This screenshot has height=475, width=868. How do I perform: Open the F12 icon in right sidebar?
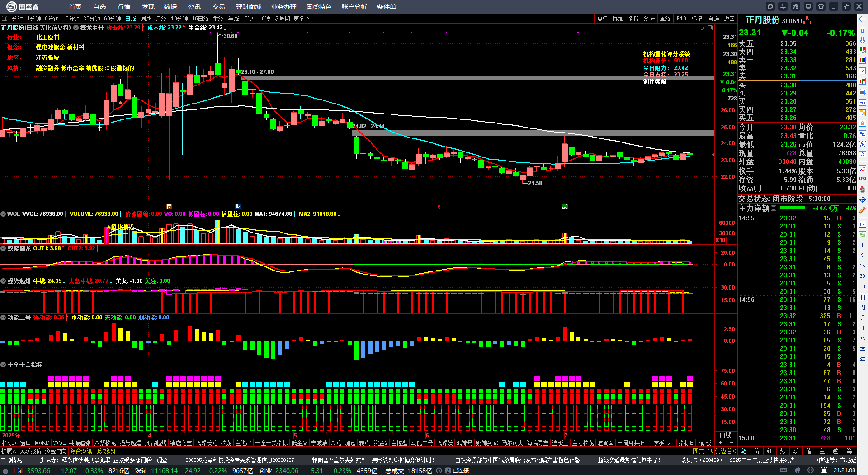tap(863, 134)
